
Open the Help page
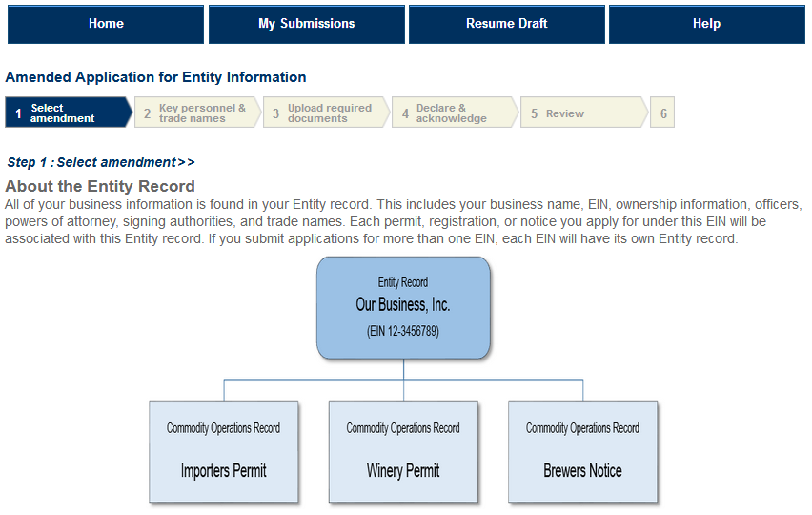pyautogui.click(x=706, y=24)
